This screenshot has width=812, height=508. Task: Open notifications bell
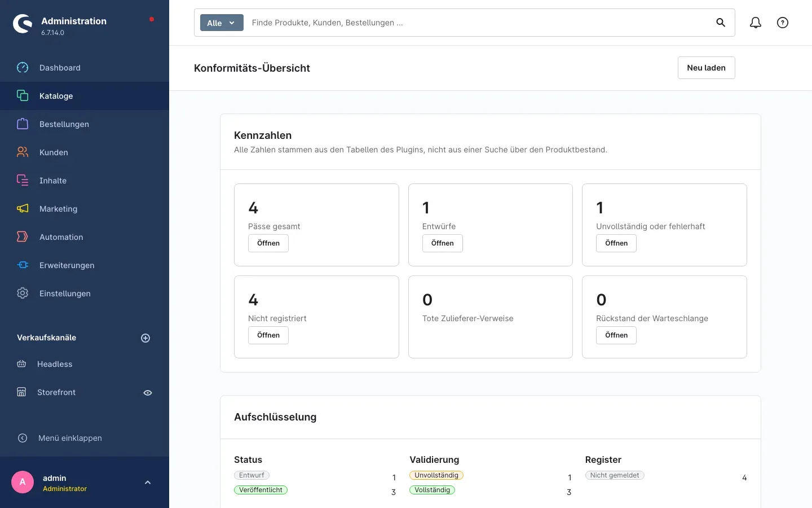coord(756,23)
